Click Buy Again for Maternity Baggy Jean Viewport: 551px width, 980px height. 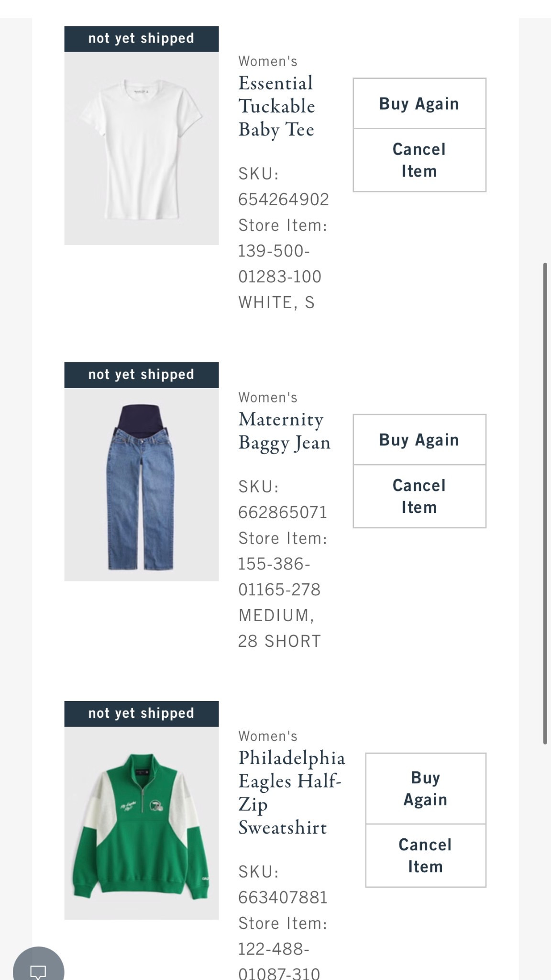[x=419, y=439]
